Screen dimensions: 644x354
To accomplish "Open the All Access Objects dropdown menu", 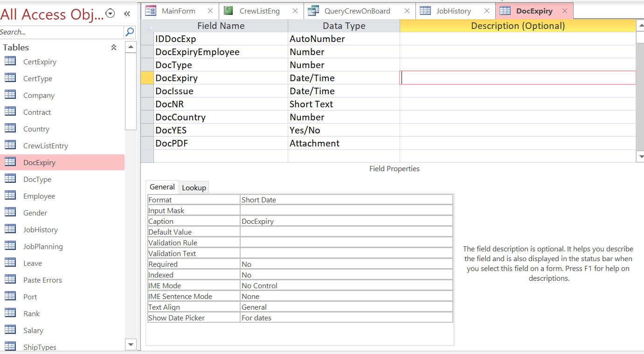I will coord(111,14).
